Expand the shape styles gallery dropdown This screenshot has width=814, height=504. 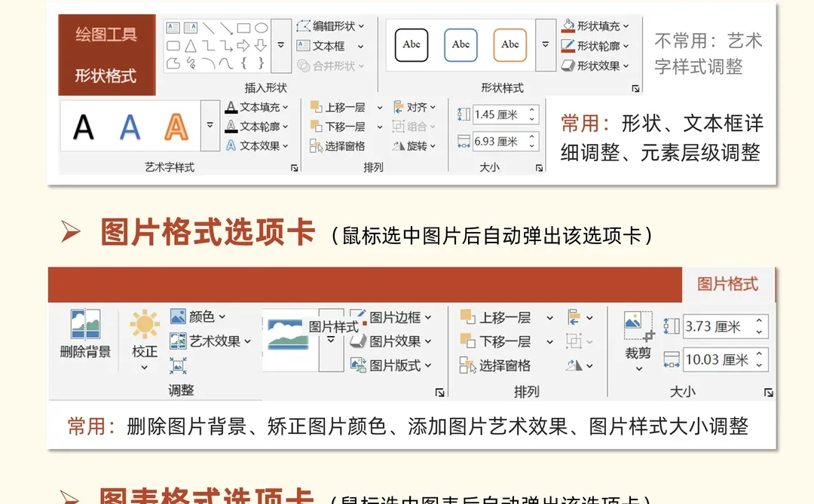pos(545,45)
